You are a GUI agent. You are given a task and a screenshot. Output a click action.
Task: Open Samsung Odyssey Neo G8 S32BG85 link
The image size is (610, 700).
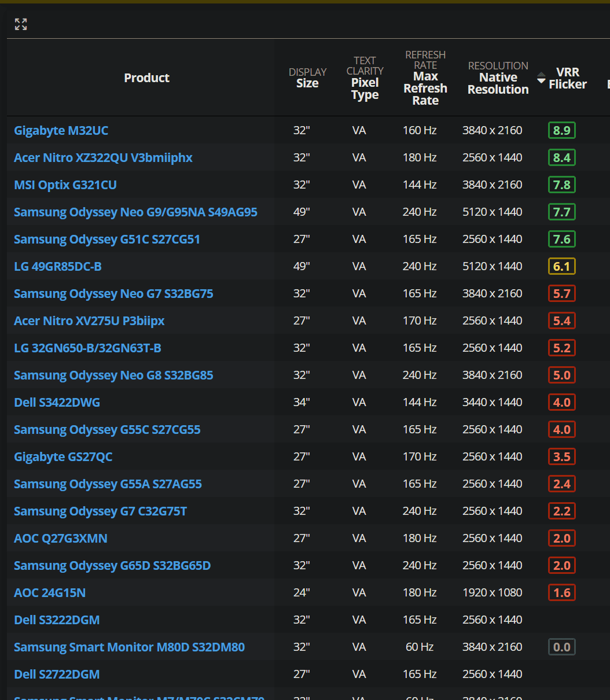[x=113, y=375]
